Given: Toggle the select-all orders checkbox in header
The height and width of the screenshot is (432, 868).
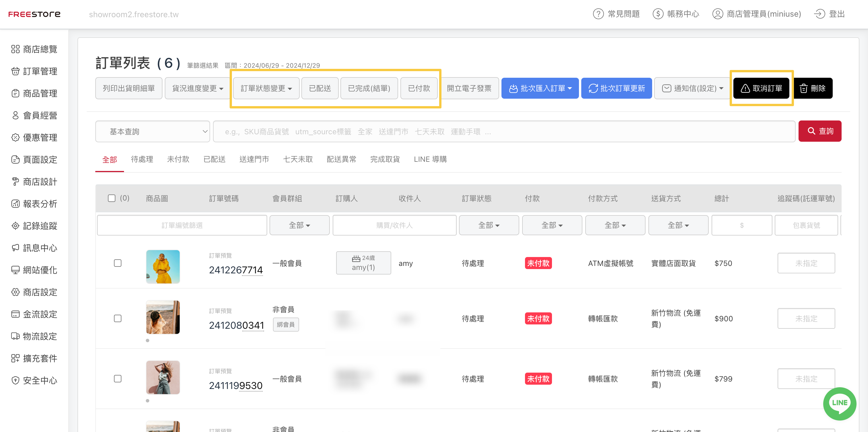Looking at the screenshot, I should [x=112, y=198].
